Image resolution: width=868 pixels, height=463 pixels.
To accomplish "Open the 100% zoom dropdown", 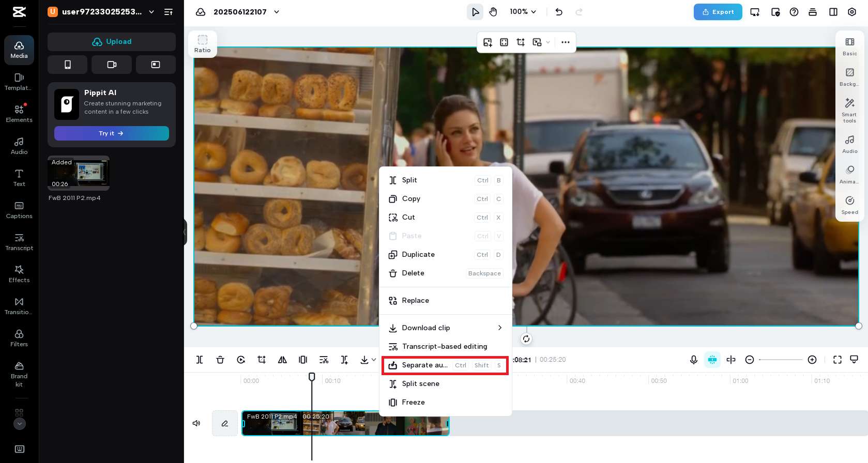I will pos(523,12).
